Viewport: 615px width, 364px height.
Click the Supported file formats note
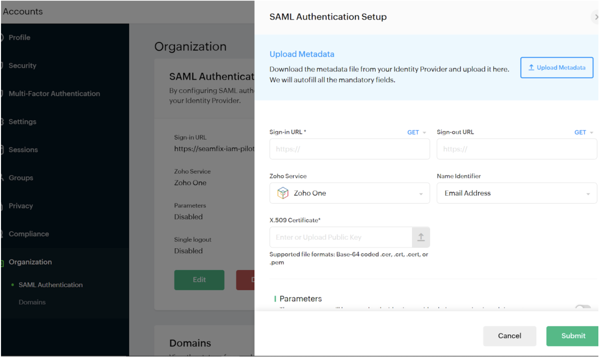[x=349, y=258]
